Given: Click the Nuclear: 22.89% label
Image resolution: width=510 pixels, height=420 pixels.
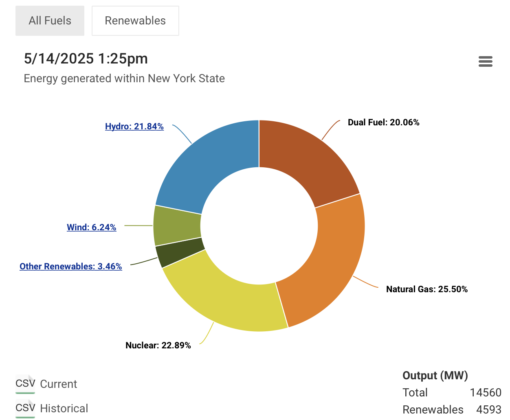Looking at the screenshot, I should click(x=158, y=346).
